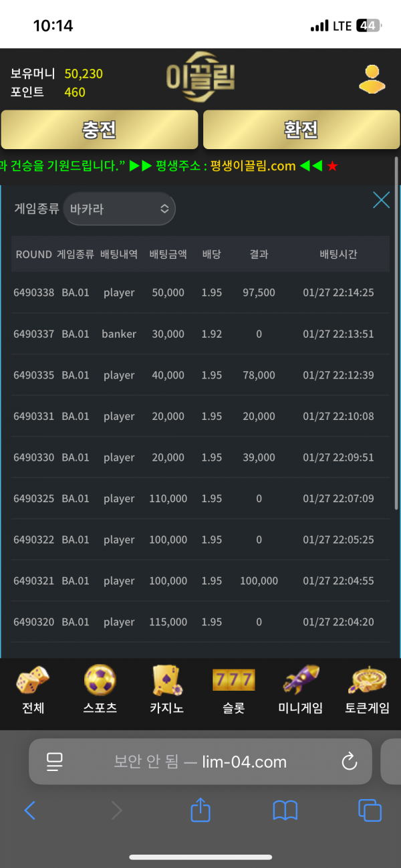Open the 카지노 cards category
This screenshot has height=868, width=401.
(167, 689)
